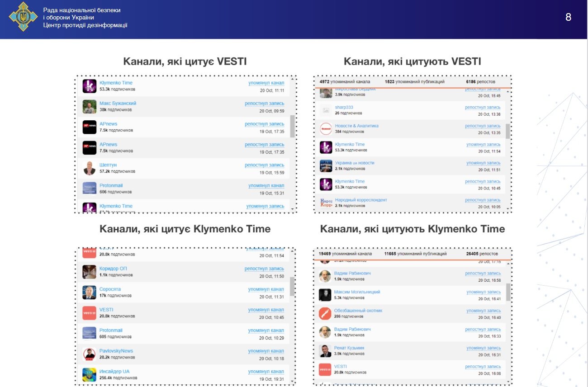
Task: Open the Ренат Кузьмин profile photo
Action: tap(325, 351)
